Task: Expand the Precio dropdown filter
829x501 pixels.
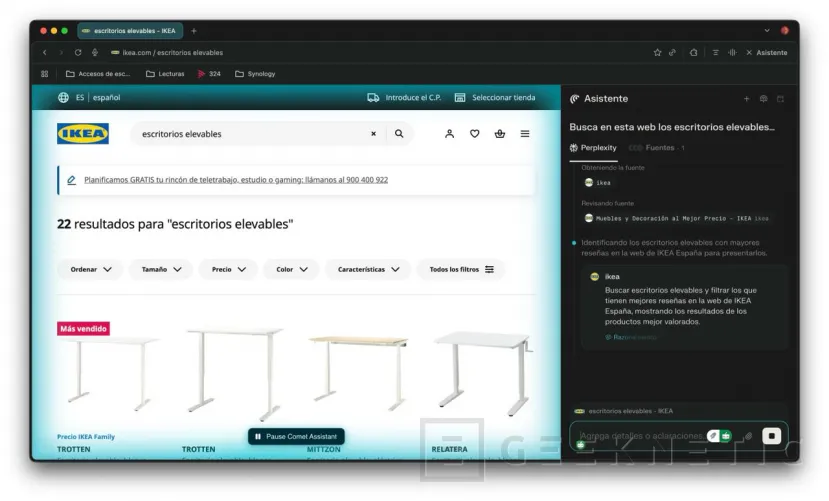Action: pos(228,270)
